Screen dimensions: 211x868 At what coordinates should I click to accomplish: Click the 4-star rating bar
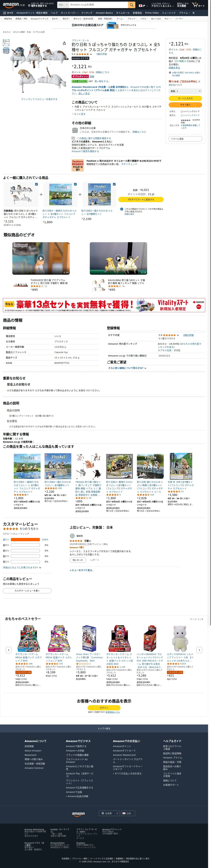25,545
